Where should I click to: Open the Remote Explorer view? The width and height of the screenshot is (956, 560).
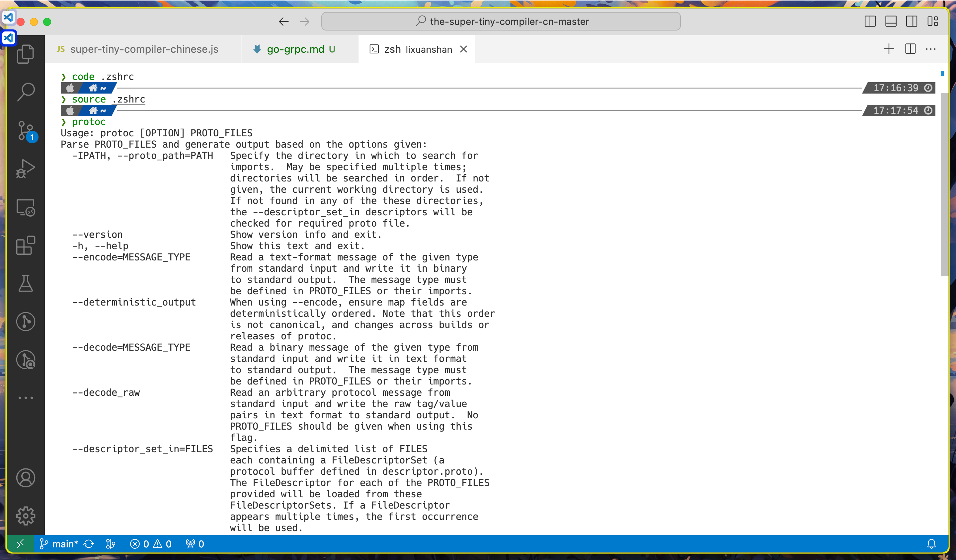tap(26, 207)
